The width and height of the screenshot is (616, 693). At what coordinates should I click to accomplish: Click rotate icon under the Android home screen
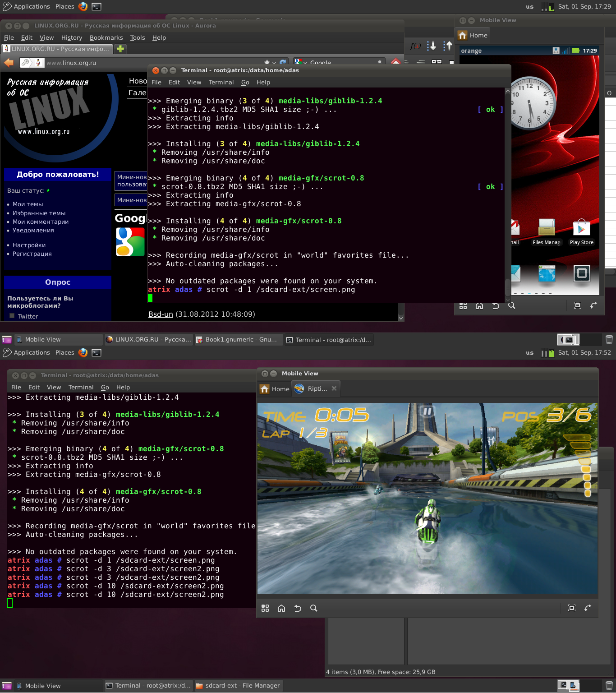(594, 305)
